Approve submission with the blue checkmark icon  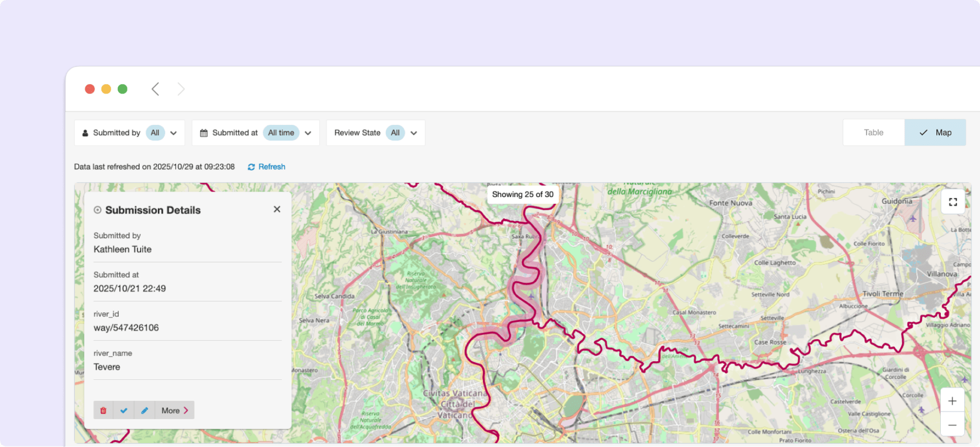[124, 410]
